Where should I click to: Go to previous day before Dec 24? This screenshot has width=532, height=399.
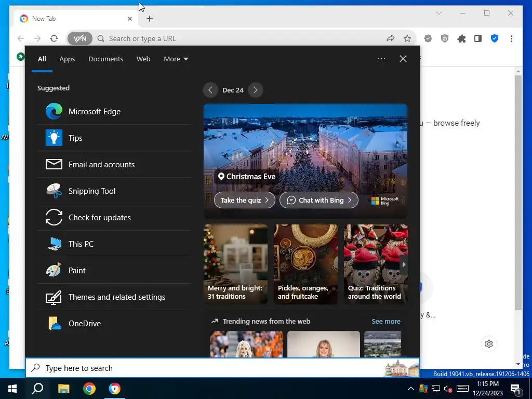point(210,90)
